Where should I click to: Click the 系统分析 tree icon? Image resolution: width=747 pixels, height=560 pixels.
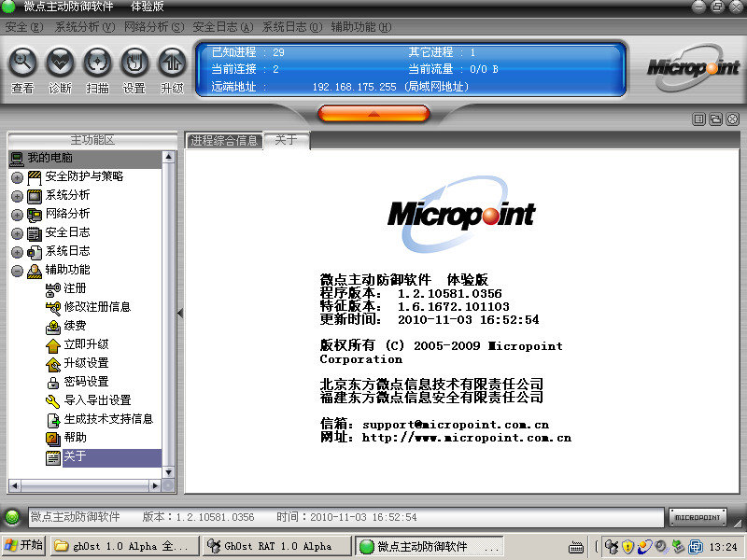[35, 196]
